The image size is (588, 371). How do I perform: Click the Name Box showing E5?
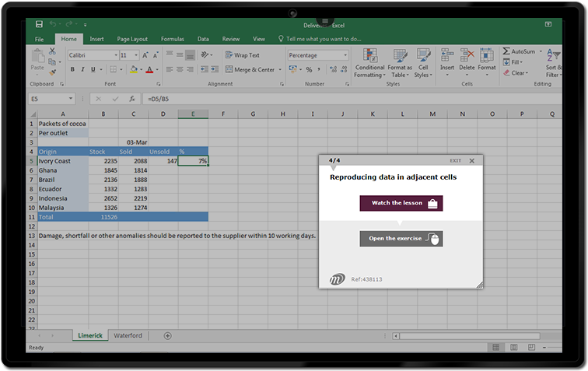point(52,99)
